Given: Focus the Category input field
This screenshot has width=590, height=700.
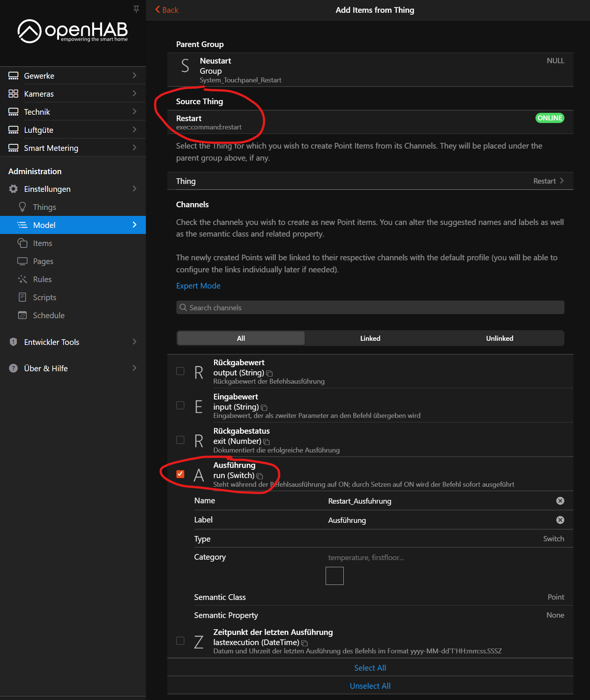Looking at the screenshot, I should (446, 557).
